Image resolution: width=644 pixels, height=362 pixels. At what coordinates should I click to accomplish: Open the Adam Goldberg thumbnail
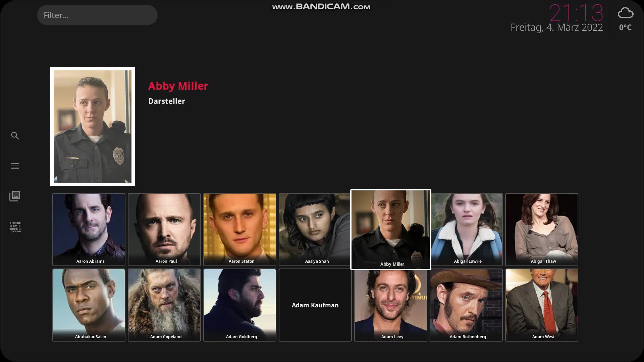[240, 305]
